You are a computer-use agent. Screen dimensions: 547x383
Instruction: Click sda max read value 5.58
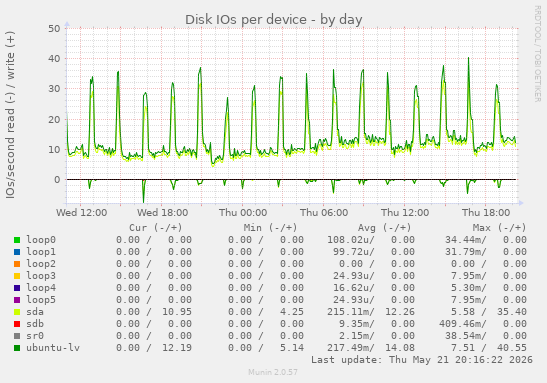pyautogui.click(x=463, y=312)
